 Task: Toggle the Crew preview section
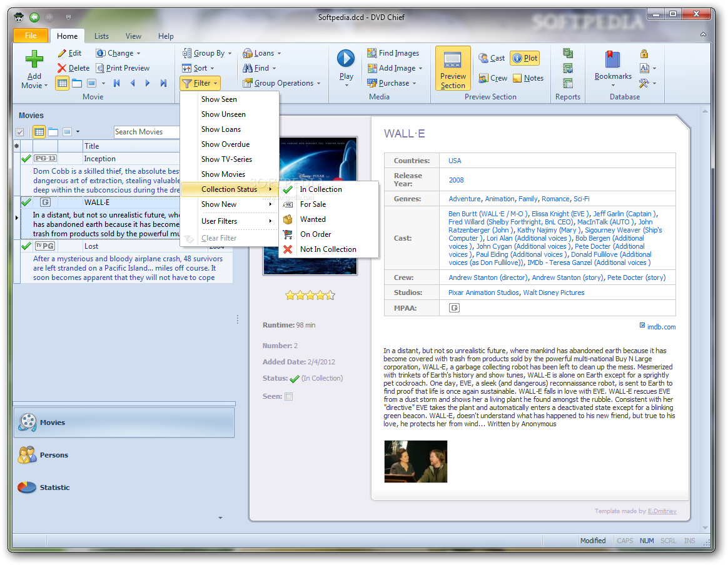click(493, 78)
